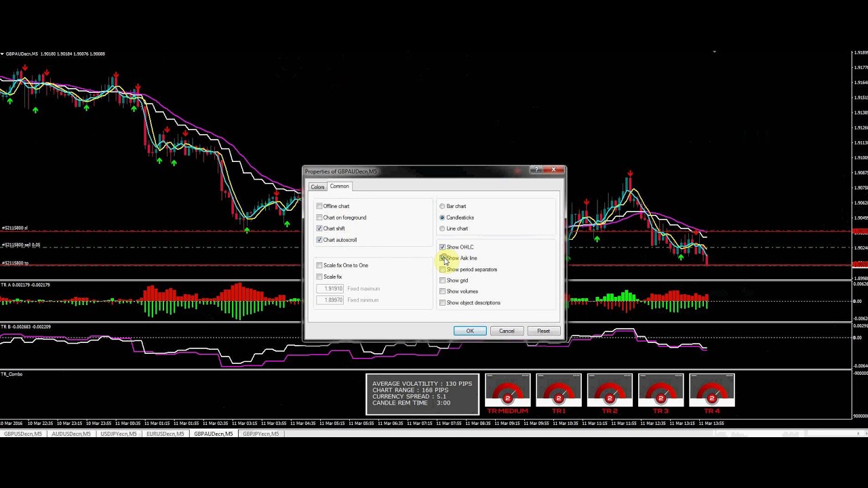Screen dimensions: 868x488
Task: Uncheck the Chart shift option
Action: [319, 228]
